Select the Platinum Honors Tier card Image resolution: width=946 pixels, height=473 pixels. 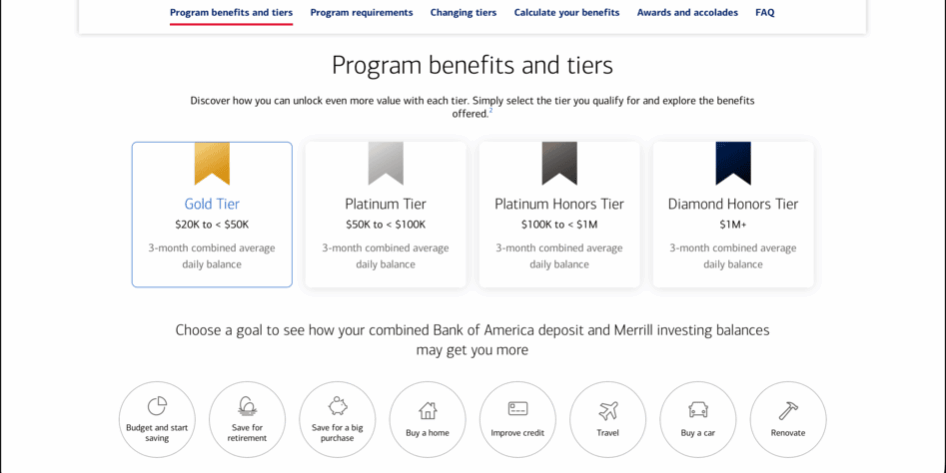[559, 215]
